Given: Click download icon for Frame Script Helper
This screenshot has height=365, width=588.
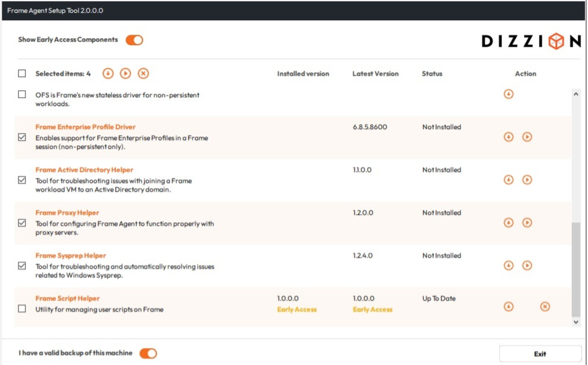Looking at the screenshot, I should pyautogui.click(x=508, y=307).
